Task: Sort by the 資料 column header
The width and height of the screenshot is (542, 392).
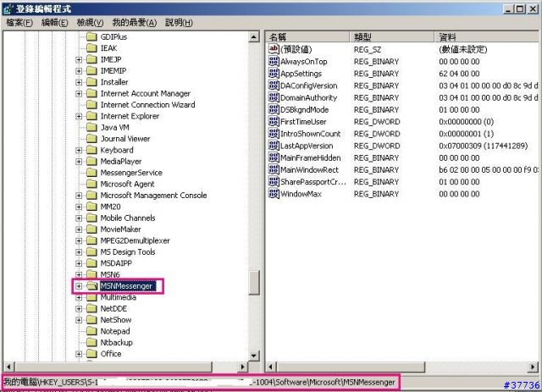Action: pos(487,37)
